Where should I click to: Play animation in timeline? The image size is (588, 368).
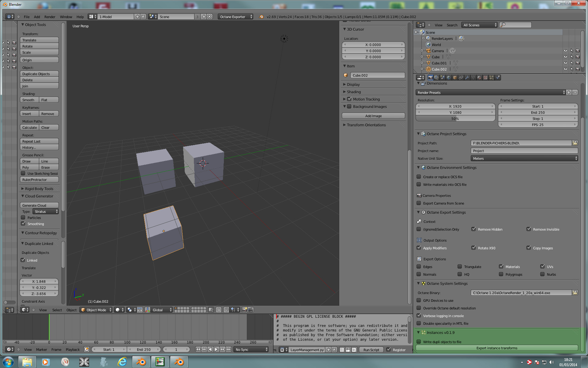(216, 349)
